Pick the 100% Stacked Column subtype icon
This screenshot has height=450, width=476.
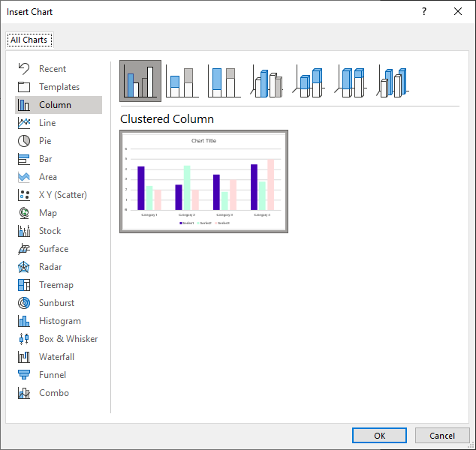click(224, 81)
